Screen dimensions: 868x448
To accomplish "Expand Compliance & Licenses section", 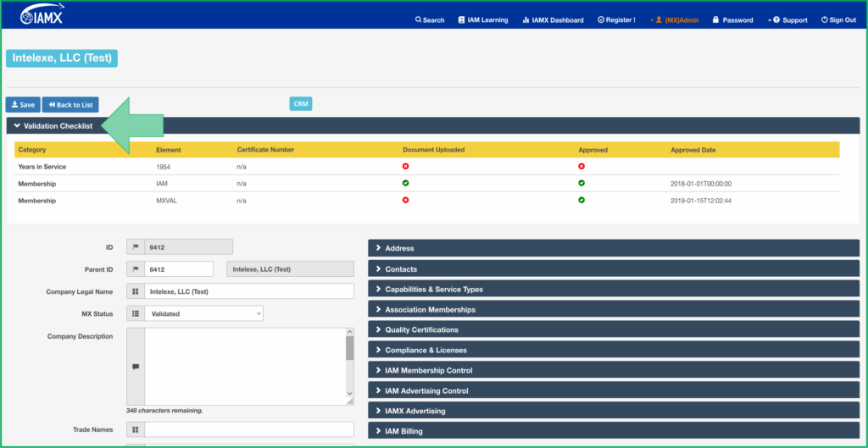I will 614,350.
